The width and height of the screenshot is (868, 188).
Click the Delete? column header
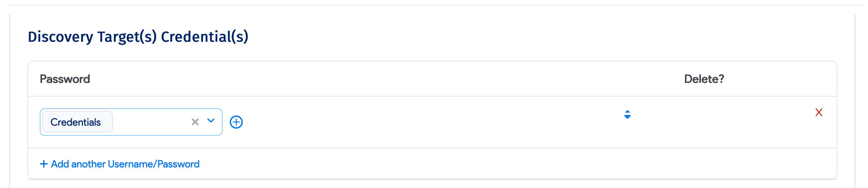(704, 79)
